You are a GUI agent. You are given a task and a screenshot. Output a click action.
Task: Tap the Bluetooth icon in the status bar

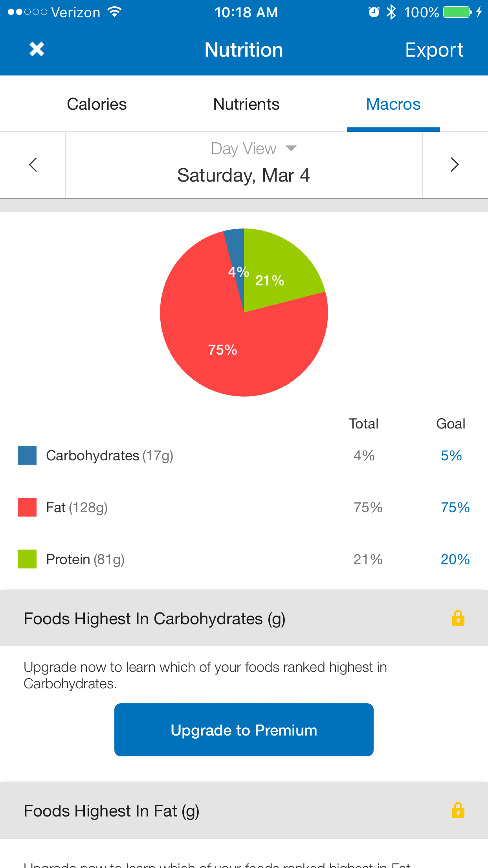[391, 12]
